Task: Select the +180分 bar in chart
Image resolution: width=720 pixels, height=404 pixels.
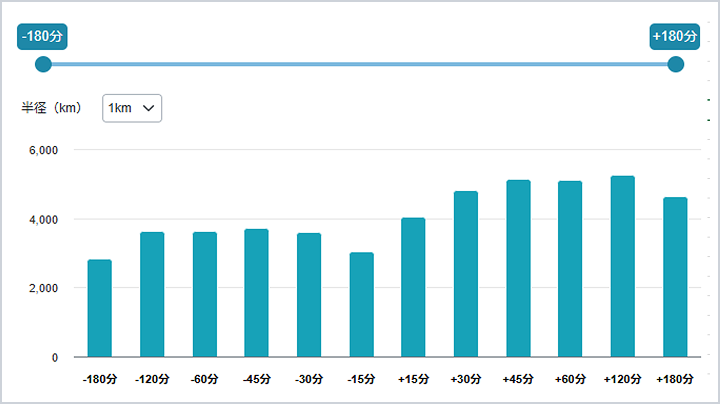Action: coord(675,277)
